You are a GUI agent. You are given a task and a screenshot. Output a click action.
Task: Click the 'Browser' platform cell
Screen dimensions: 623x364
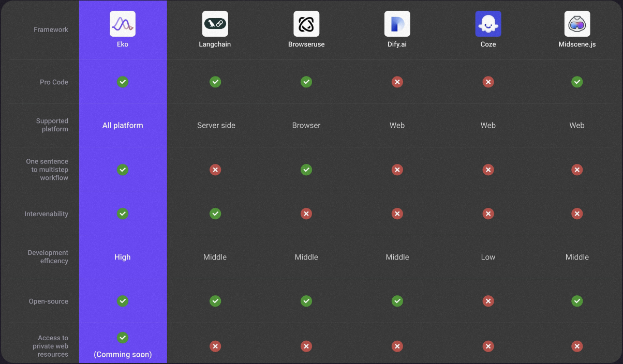click(306, 125)
